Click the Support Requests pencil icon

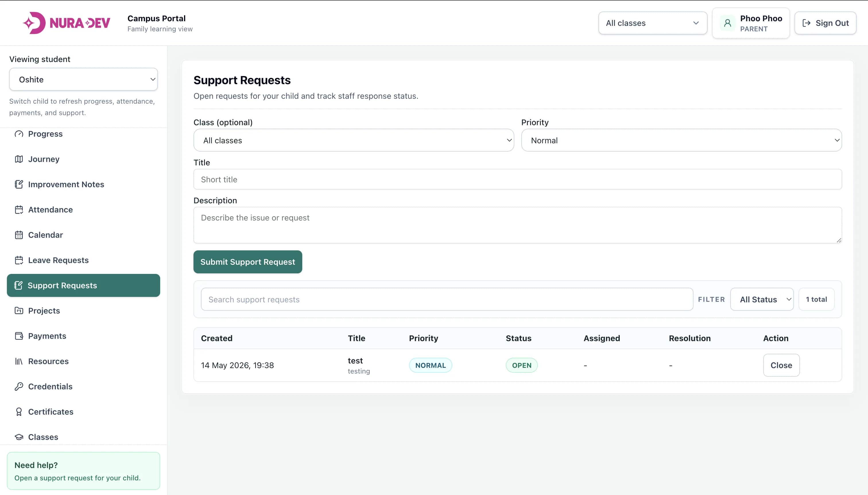18,286
